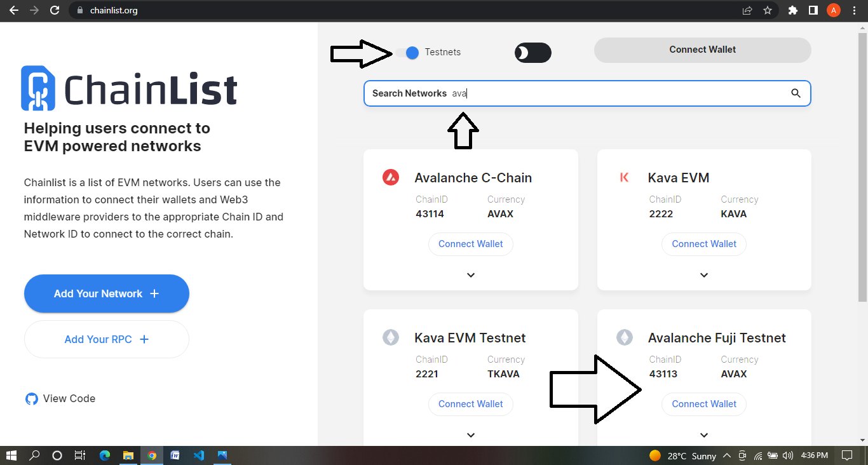
Task: Click the Add Your Network button
Action: coord(107,293)
